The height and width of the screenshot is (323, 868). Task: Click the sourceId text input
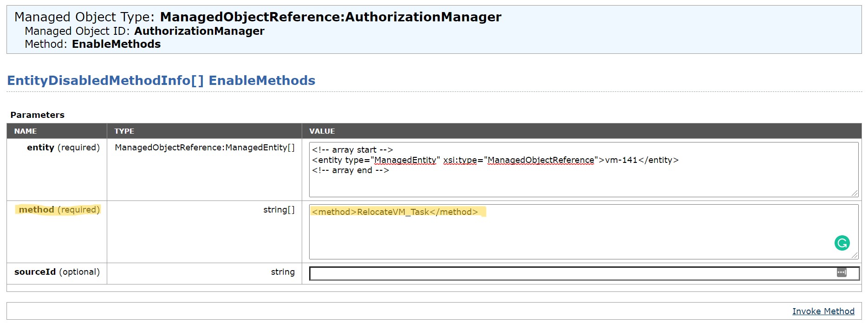pos(584,273)
